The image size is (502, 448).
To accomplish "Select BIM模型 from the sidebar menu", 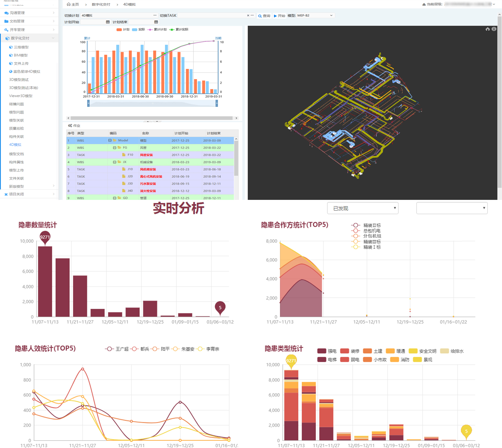I will click(20, 55).
